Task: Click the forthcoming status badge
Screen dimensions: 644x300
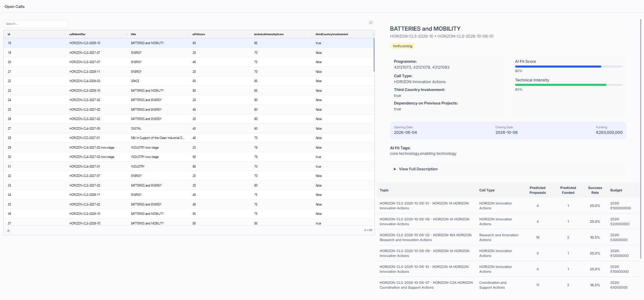Action: click(402, 46)
